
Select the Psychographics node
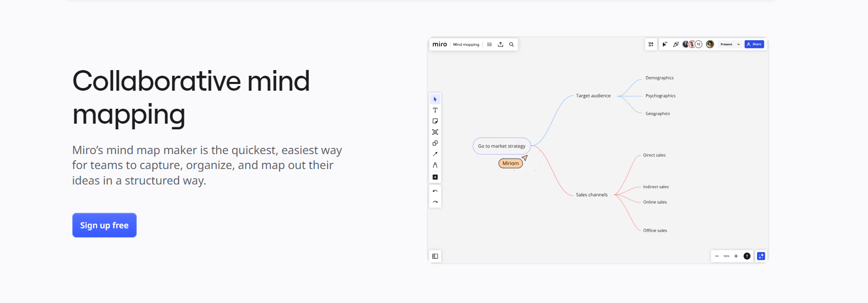coord(661,96)
